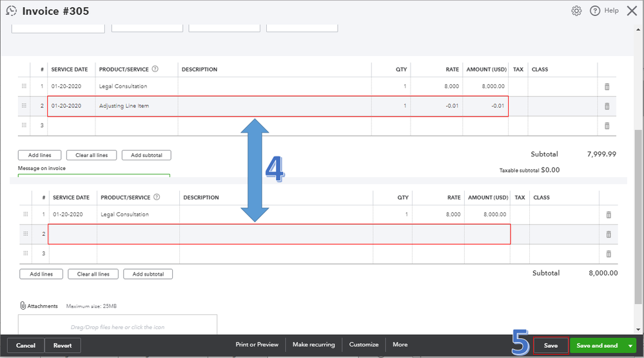Click the -0.01 amount cell of Adjusting Line Item

click(x=485, y=106)
